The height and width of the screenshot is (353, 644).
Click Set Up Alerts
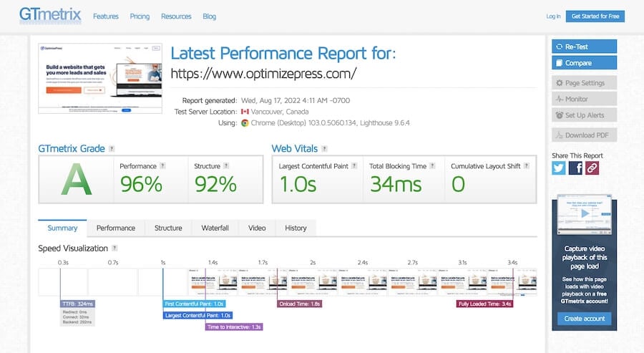pos(584,115)
